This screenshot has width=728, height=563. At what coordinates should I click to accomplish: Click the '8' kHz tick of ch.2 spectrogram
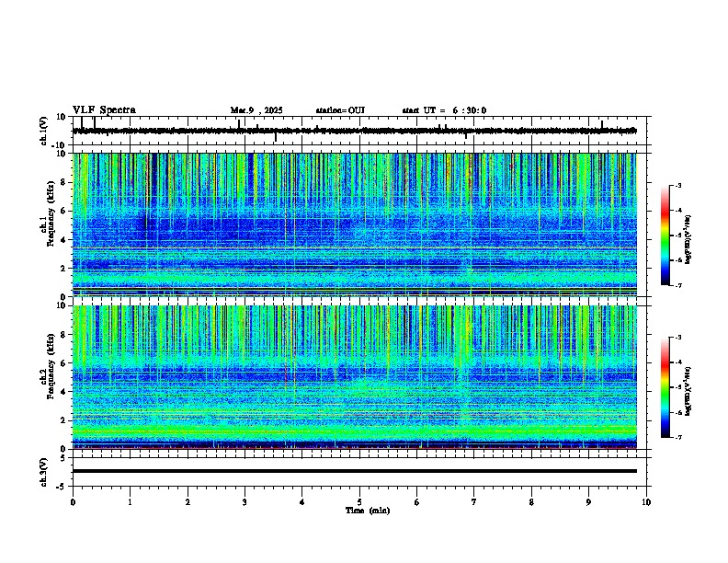point(63,335)
